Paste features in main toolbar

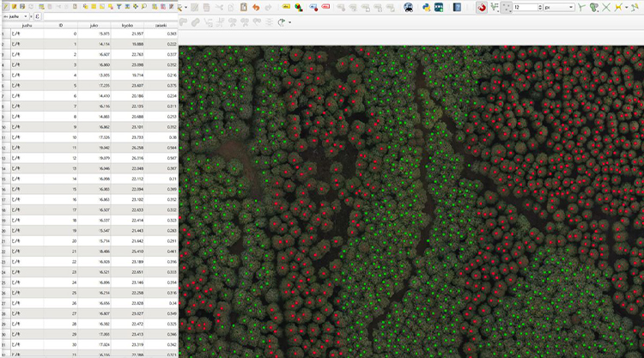click(x=244, y=7)
